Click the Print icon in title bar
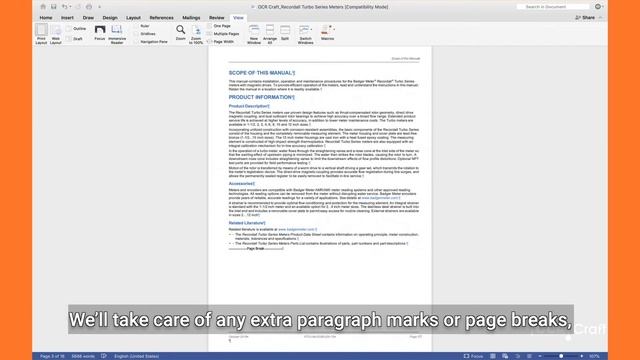The width and height of the screenshot is (640, 360). coord(89,7)
